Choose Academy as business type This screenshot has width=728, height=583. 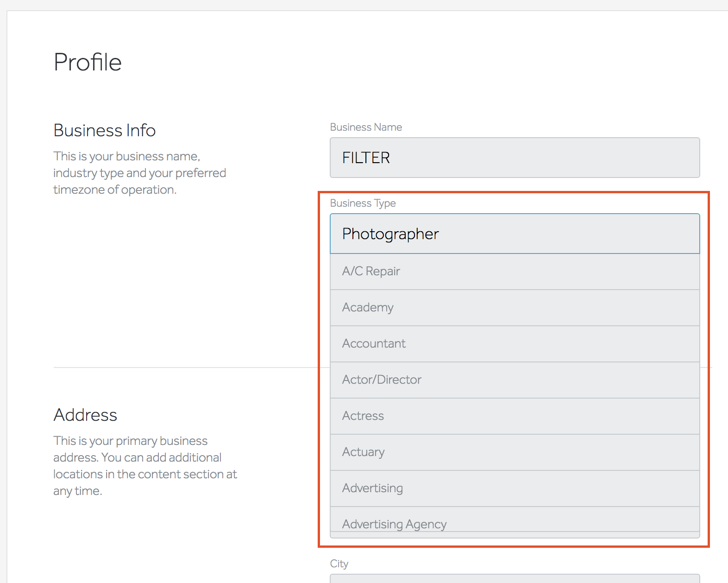[x=514, y=308]
